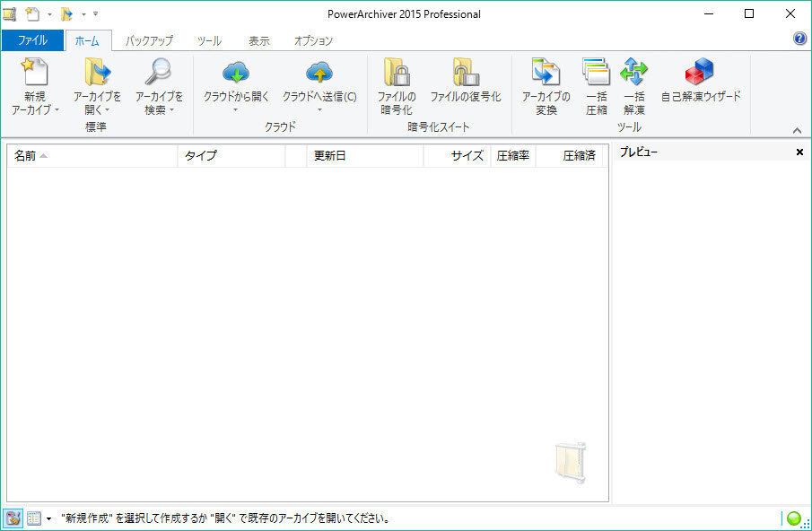The width and height of the screenshot is (812, 531).
Task: Click the 一括解凍 batch extract icon
Action: click(633, 72)
